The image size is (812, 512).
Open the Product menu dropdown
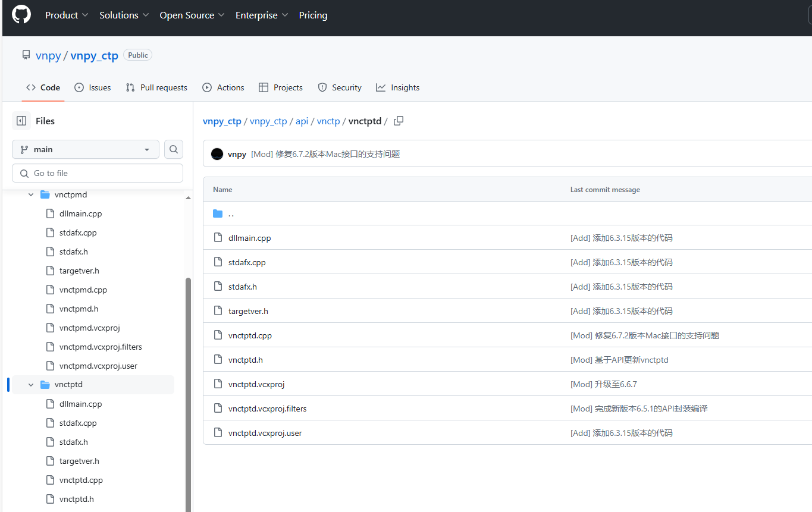(67, 15)
